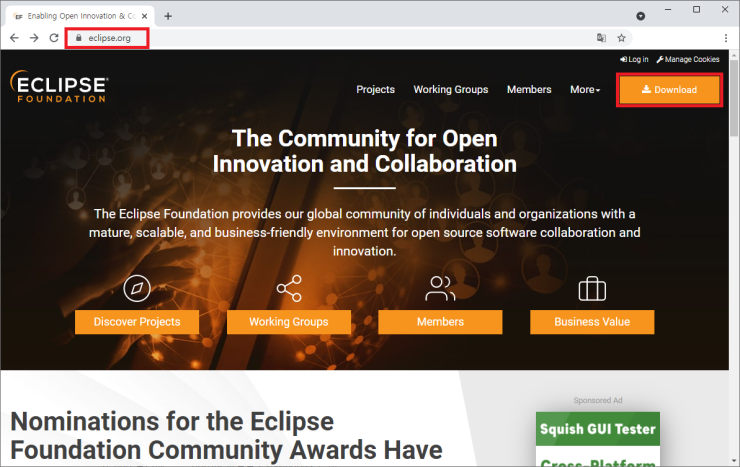Click the eclipse.org address bar

108,38
